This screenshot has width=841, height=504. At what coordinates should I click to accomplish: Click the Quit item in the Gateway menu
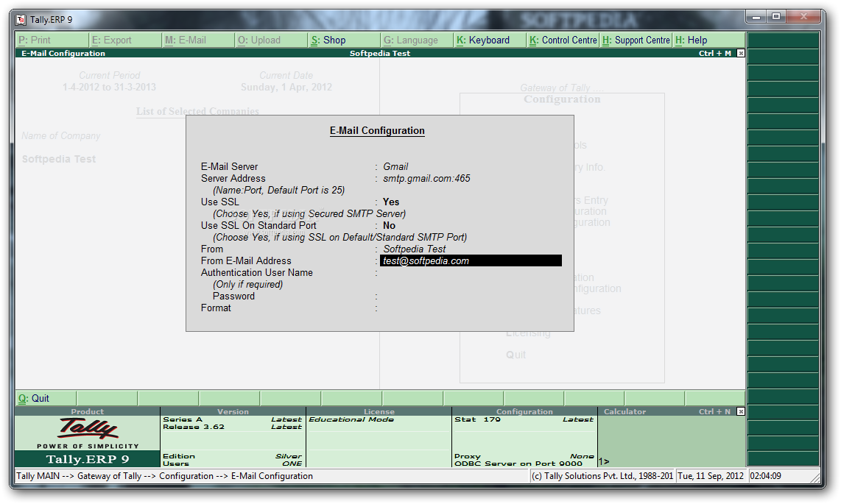coord(515,355)
